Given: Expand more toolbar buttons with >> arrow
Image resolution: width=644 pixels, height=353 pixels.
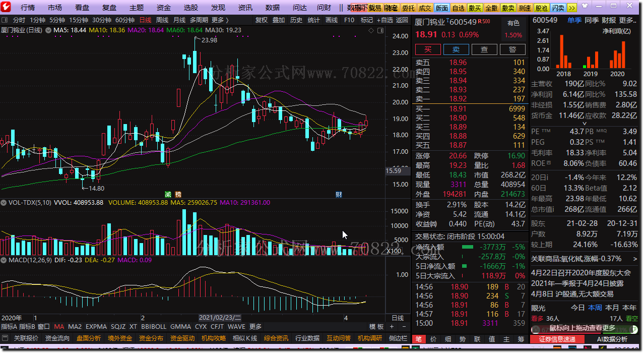Looking at the screenshot, I should pyautogui.click(x=572, y=8).
